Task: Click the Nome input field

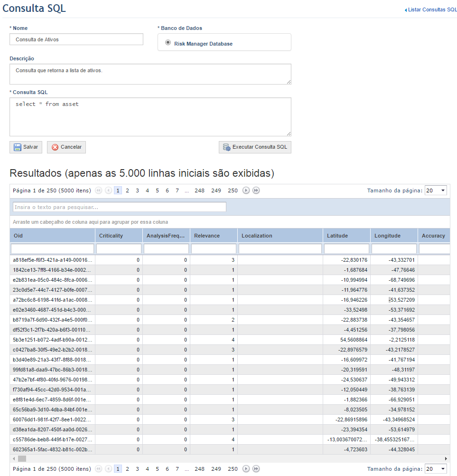Action: pyautogui.click(x=76, y=39)
